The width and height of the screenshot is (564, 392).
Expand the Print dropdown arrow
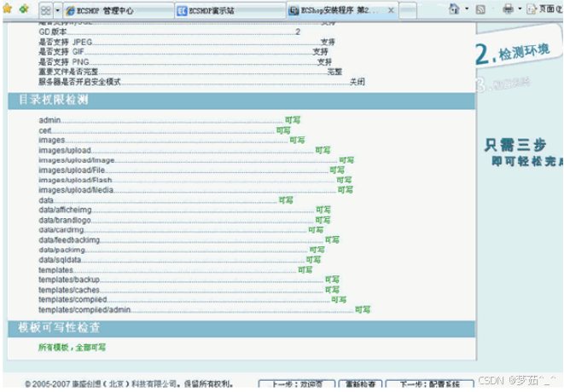coord(520,9)
